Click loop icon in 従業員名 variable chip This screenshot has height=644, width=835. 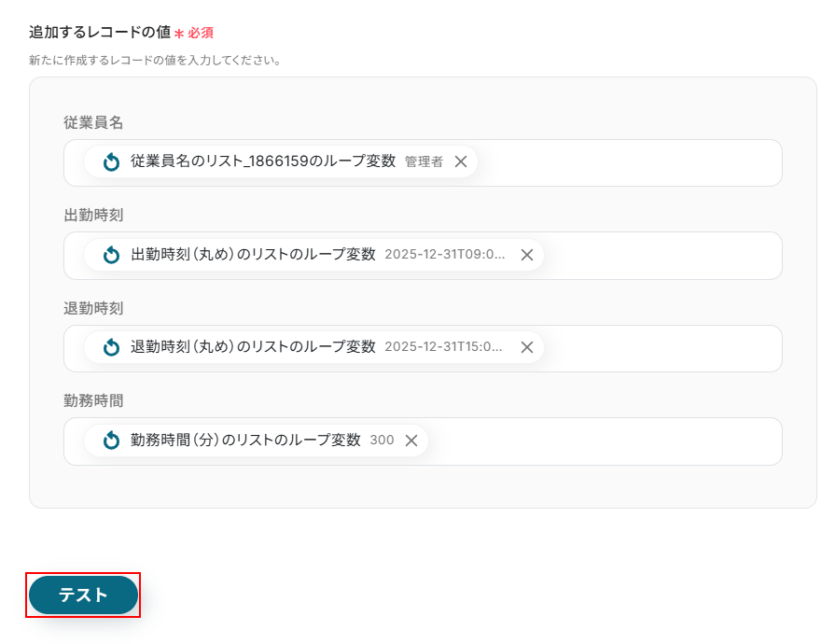point(111,161)
